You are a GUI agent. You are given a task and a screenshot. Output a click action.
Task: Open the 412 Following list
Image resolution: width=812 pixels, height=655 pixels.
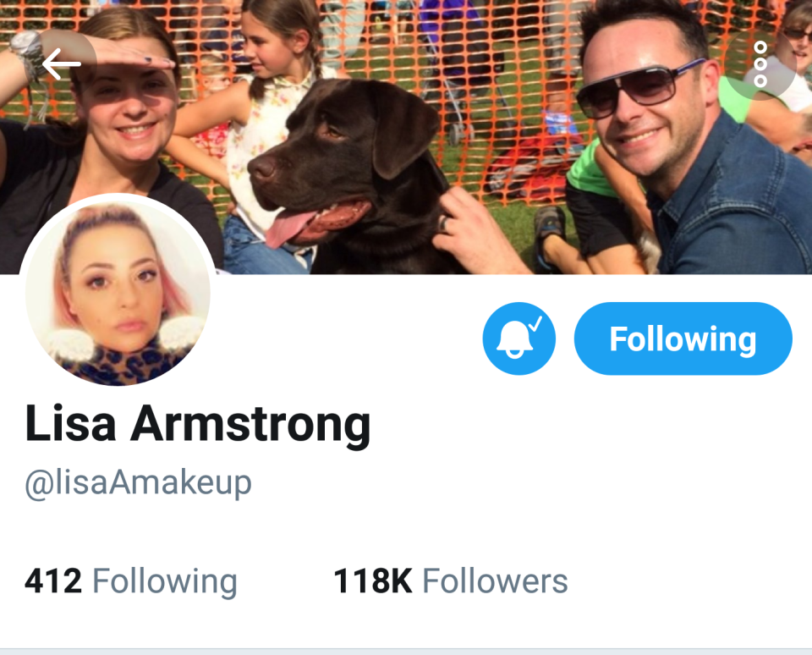point(131,581)
